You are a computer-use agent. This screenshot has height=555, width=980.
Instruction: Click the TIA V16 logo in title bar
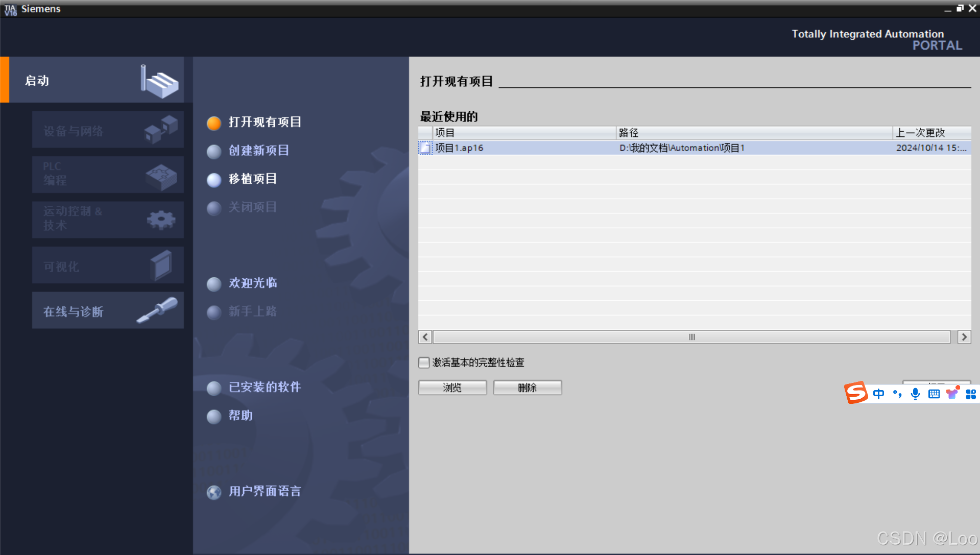tap(10, 9)
